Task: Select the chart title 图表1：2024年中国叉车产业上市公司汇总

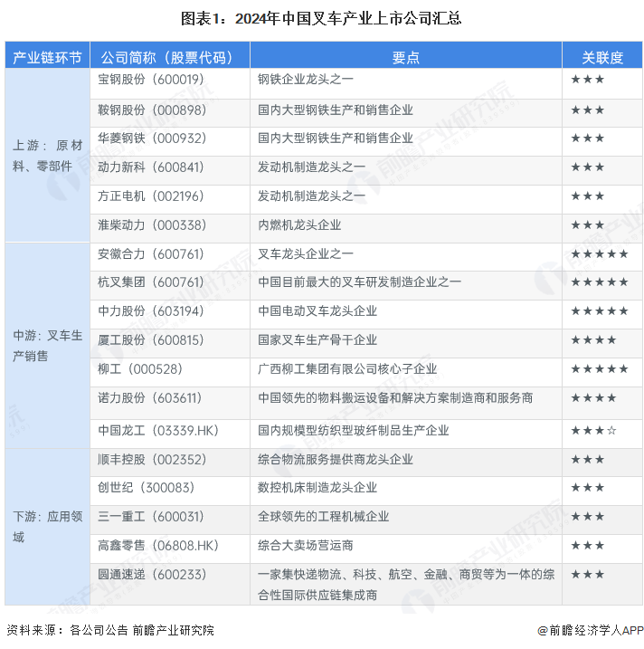Action: pos(321,19)
